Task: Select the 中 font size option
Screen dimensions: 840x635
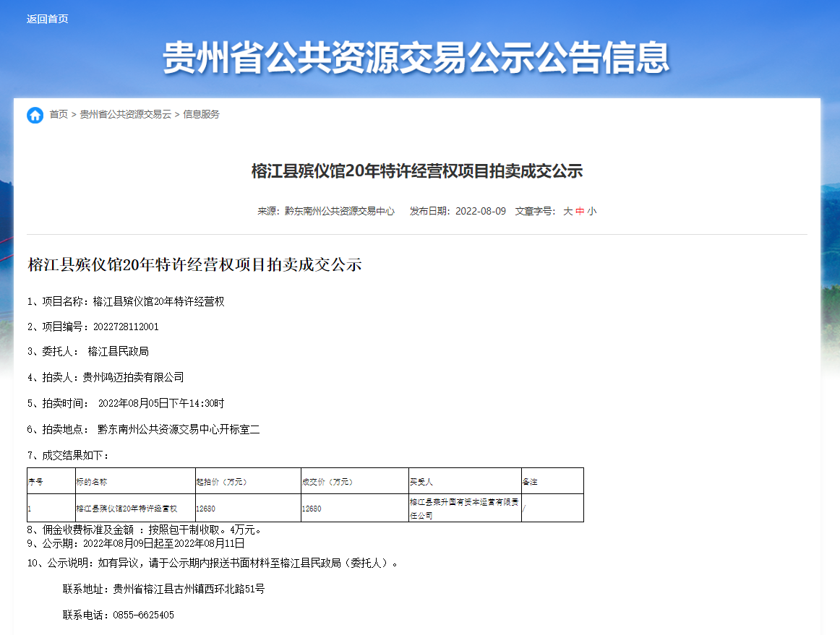Action: 581,212
